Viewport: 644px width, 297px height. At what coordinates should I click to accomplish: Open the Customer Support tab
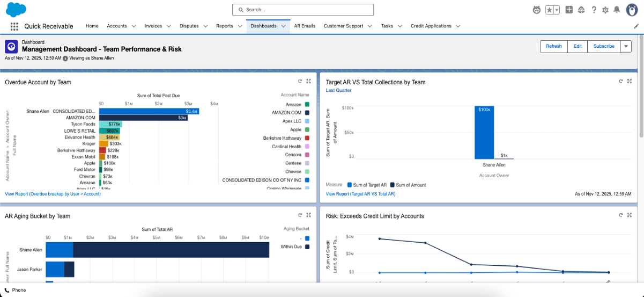(344, 26)
